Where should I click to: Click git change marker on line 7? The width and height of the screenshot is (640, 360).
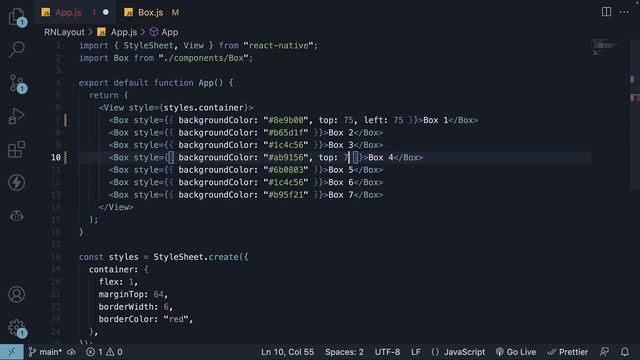pos(65,120)
